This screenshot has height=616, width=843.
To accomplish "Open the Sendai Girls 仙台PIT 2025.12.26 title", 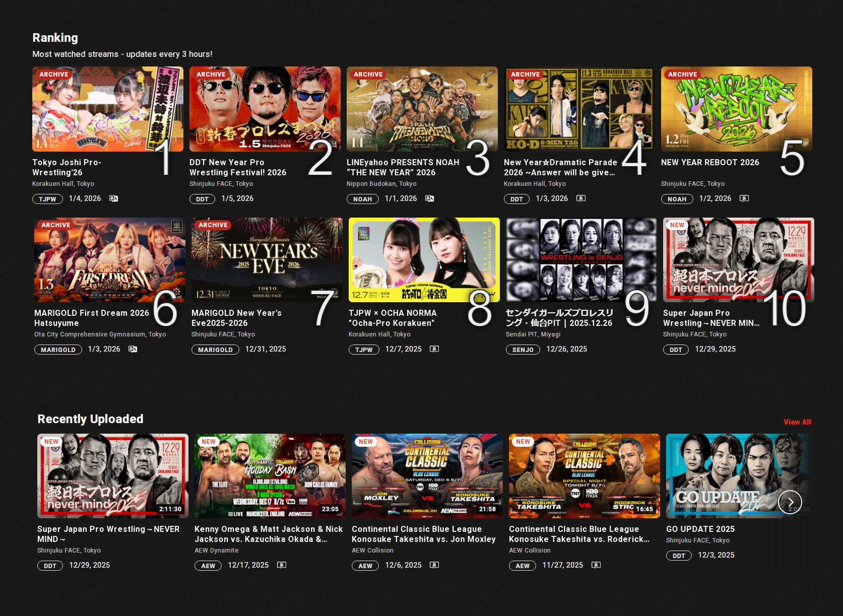I will [x=559, y=318].
